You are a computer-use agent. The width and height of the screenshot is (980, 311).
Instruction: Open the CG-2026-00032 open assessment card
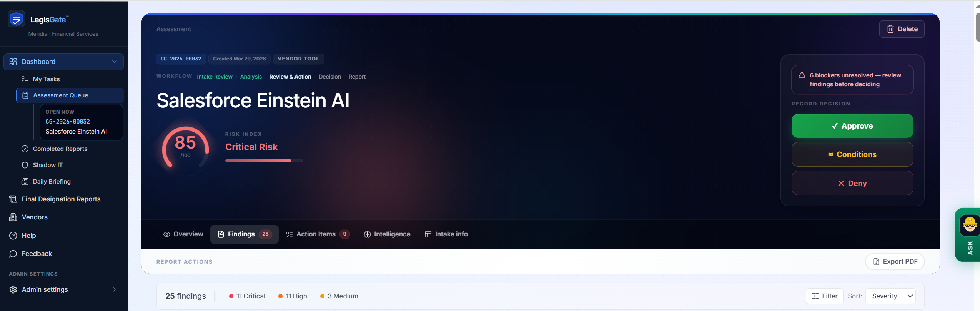pyautogui.click(x=82, y=122)
